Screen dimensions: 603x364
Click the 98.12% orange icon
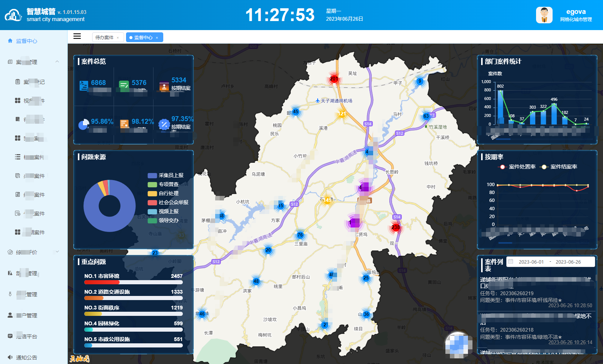click(x=124, y=124)
